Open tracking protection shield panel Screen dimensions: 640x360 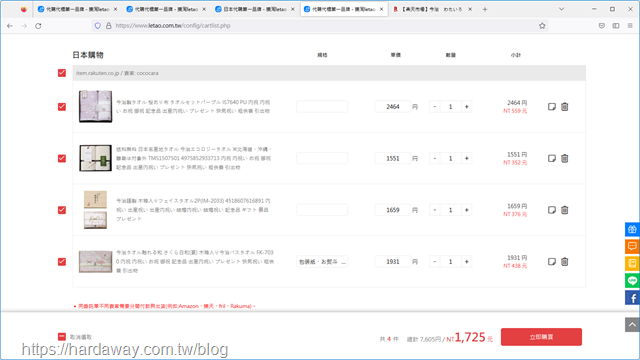(x=98, y=26)
